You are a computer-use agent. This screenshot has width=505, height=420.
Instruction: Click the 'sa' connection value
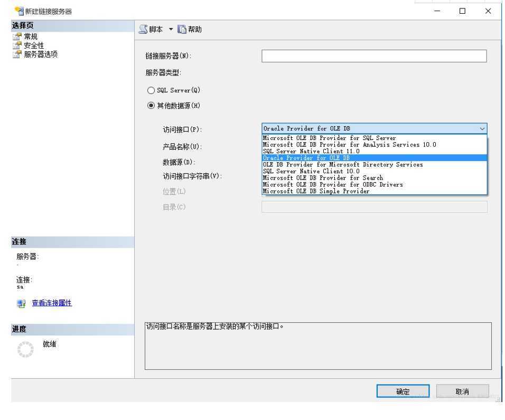point(20,287)
